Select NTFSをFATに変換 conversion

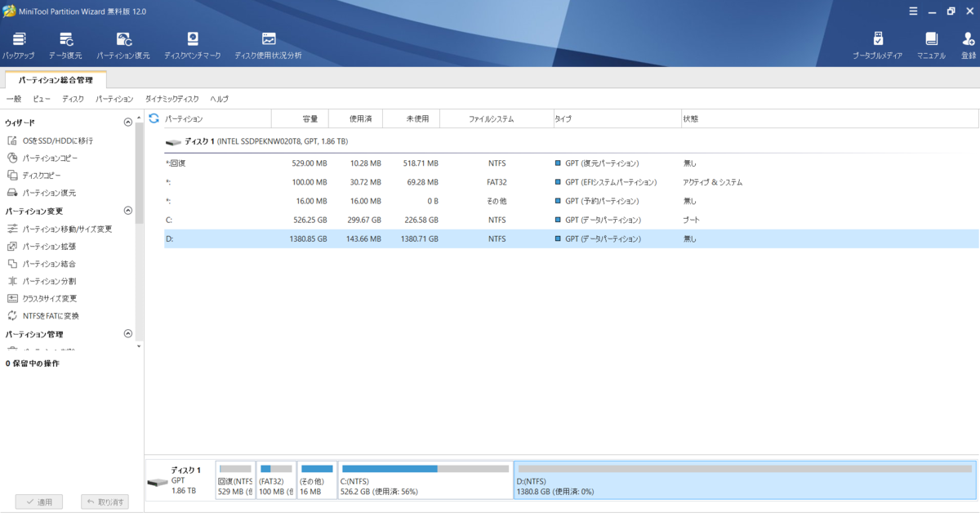coord(51,315)
